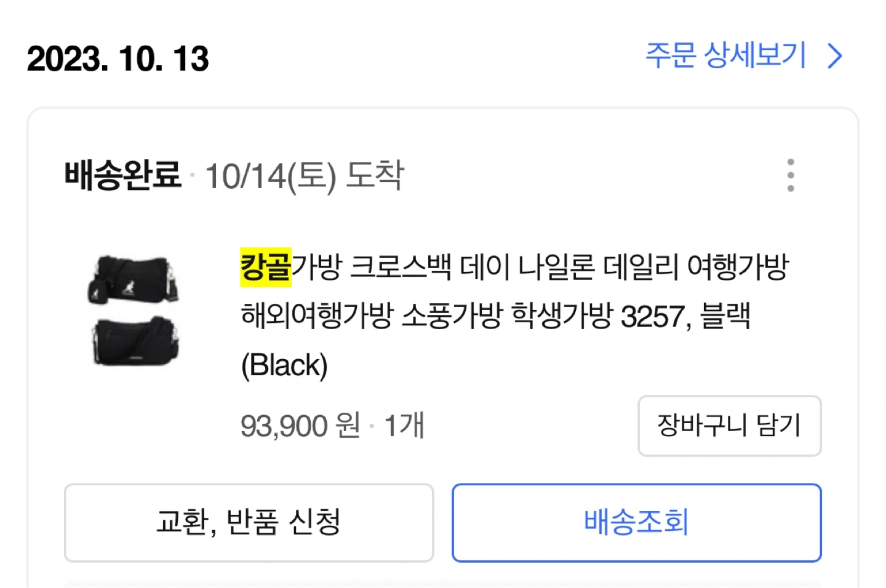The width and height of the screenshot is (886, 588).
Task: Track delivery with 배송조회 button
Action: point(637,522)
